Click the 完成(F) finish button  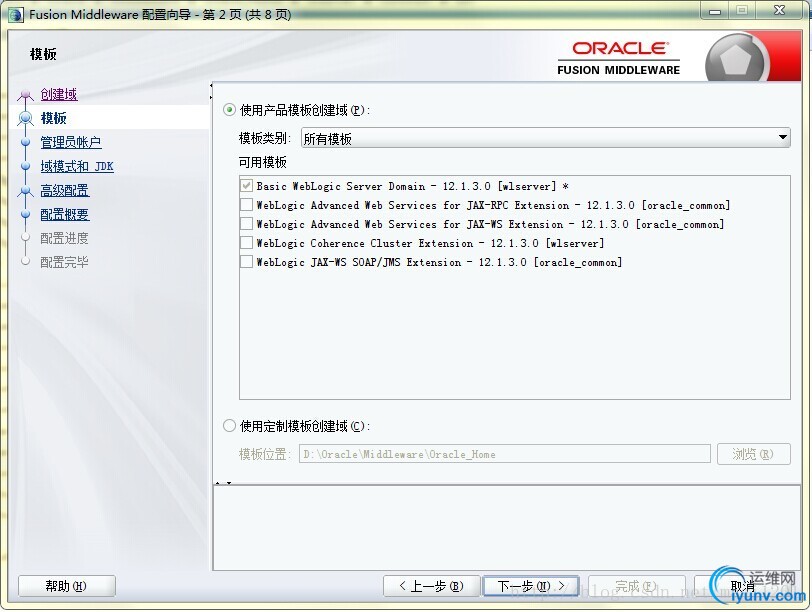(636, 586)
